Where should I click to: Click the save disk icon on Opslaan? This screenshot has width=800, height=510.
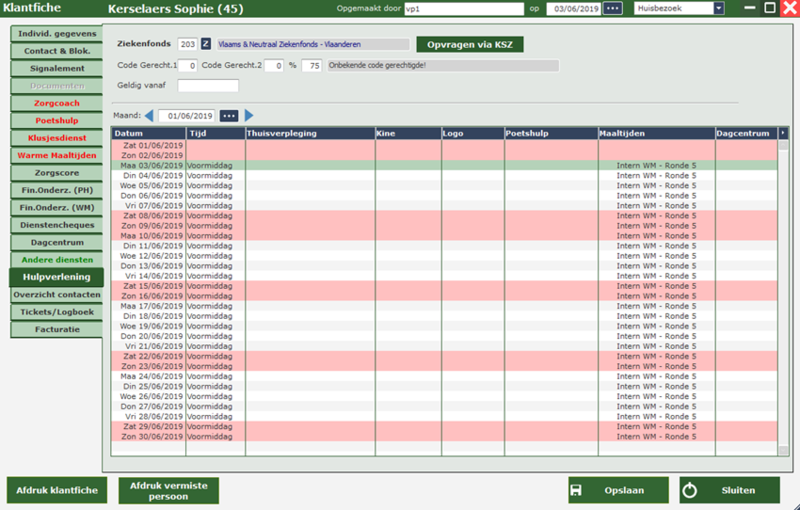click(577, 490)
